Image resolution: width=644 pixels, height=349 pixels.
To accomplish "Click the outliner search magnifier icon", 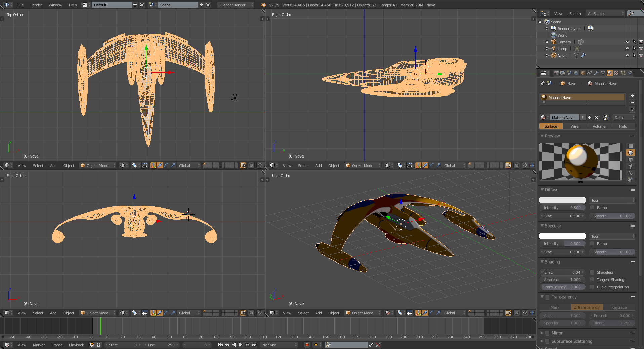I will tap(631, 13).
